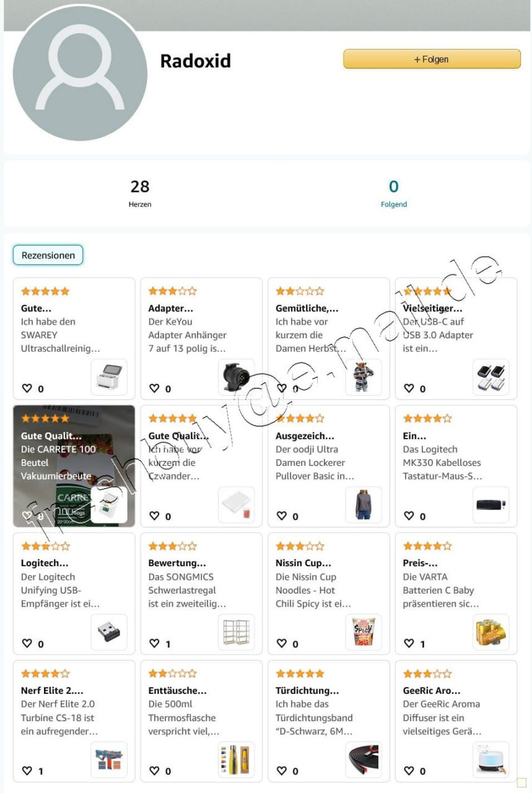Image resolution: width=532 pixels, height=793 pixels.
Task: Tap heart on Nerf Elite 2.0 review
Action: point(27,771)
